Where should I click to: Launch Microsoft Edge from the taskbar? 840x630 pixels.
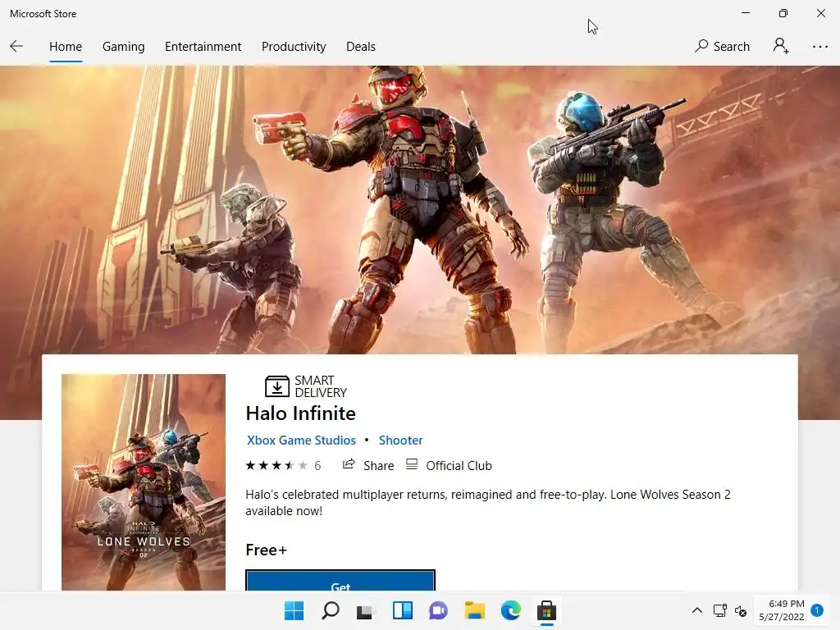point(510,610)
